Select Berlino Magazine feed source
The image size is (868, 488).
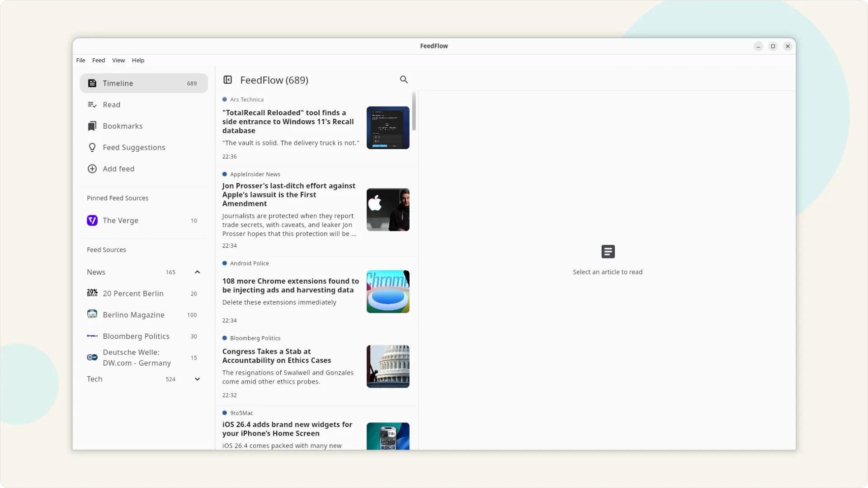[144, 315]
